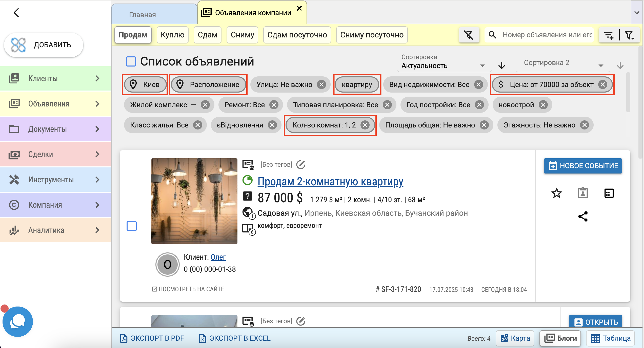
Task: Remove the 'новострой' filter chip
Action: pyautogui.click(x=543, y=105)
